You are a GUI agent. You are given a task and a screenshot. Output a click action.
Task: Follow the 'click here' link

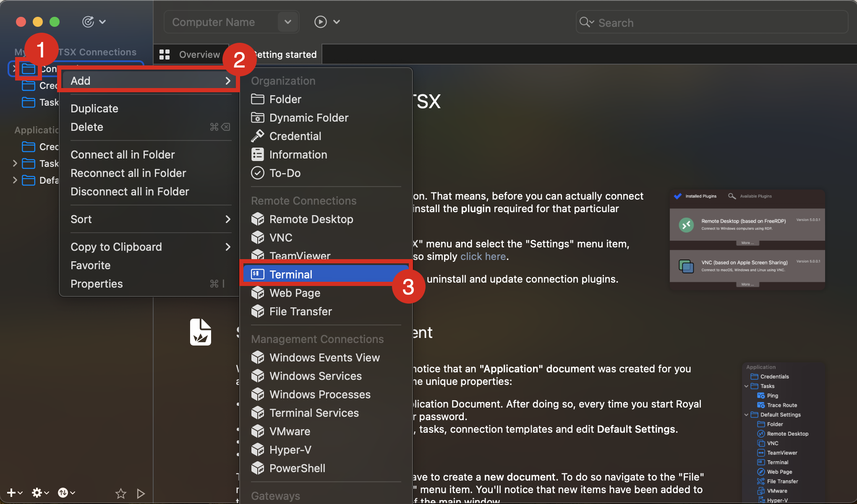click(483, 256)
